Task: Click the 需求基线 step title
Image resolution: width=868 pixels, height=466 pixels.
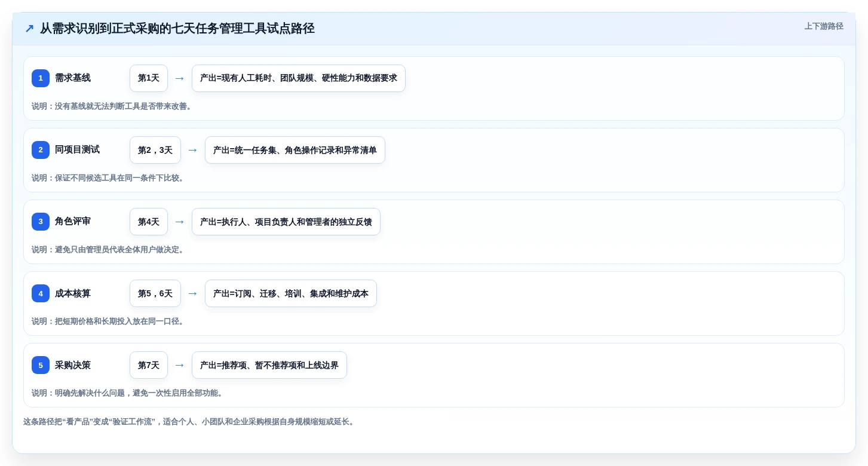Action: pos(73,78)
